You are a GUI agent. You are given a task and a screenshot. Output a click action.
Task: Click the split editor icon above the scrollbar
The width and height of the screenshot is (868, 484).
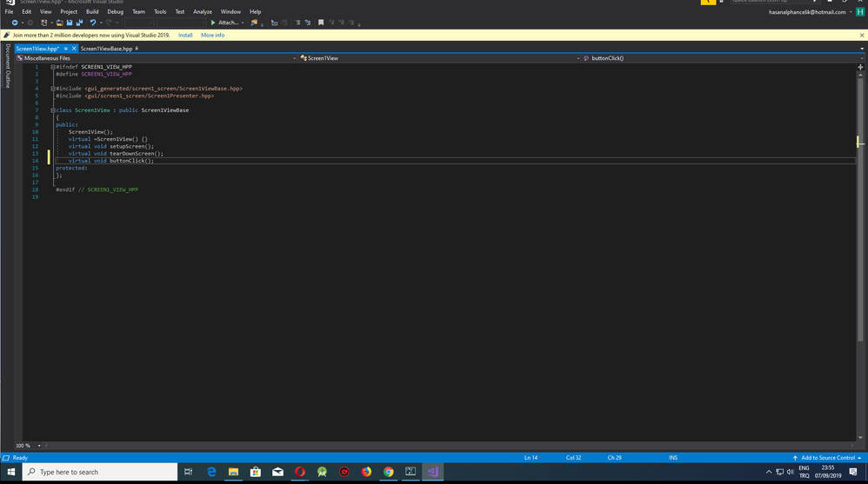(860, 67)
